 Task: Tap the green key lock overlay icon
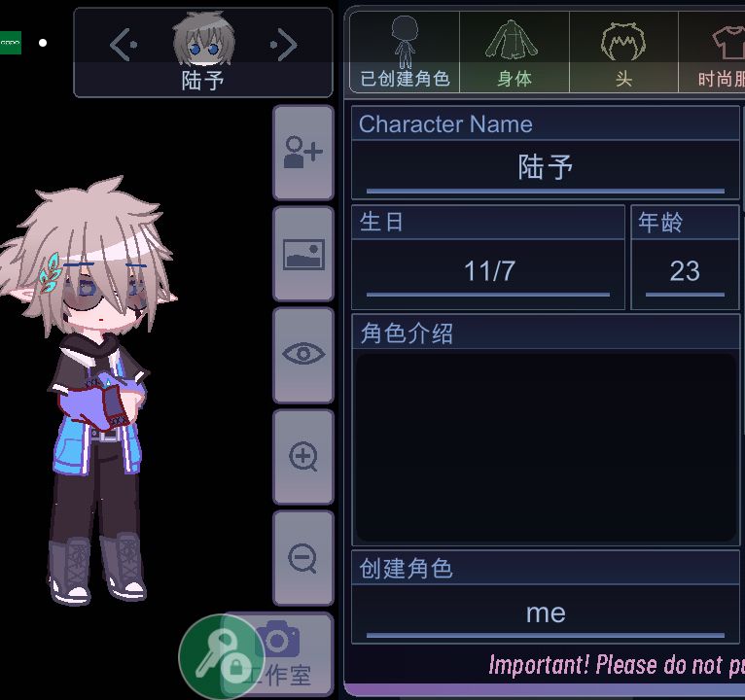[x=222, y=656]
